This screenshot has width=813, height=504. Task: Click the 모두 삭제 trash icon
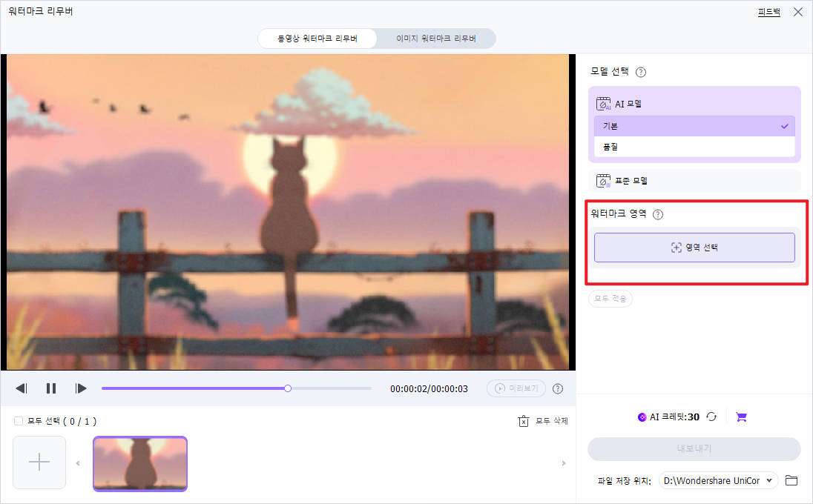click(524, 421)
